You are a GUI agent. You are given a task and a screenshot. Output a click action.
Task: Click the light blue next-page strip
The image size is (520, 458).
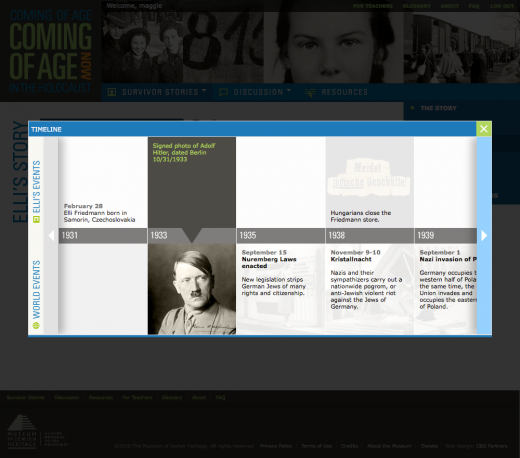coord(484,235)
